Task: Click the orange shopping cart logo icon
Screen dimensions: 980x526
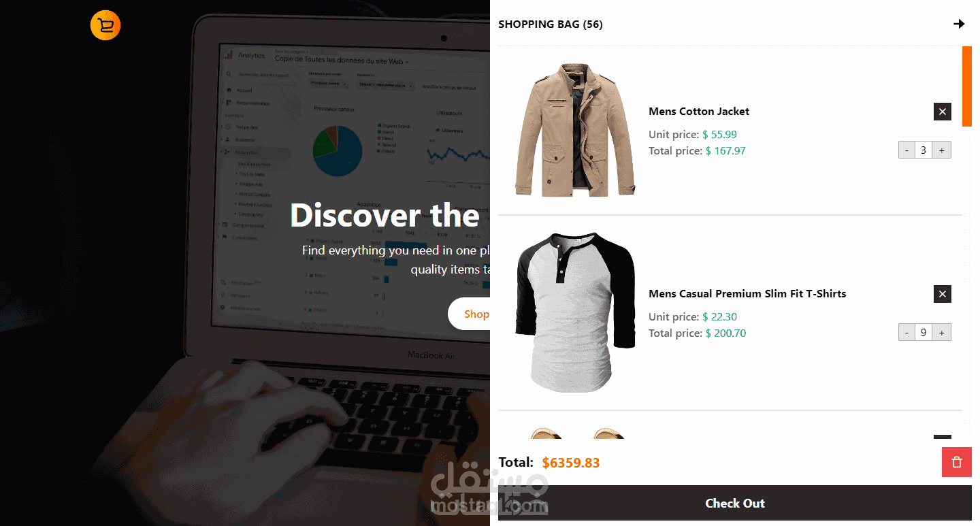Action: coord(105,25)
